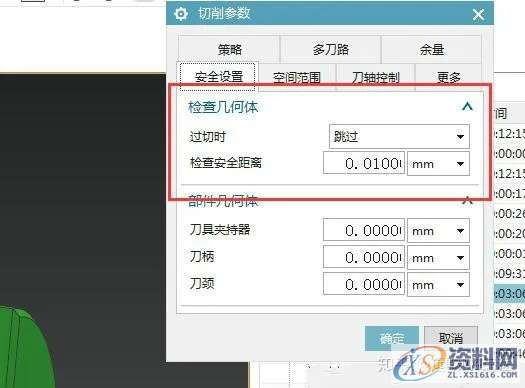Cancel with the 取消 button
The width and height of the screenshot is (525, 388).
click(451, 338)
